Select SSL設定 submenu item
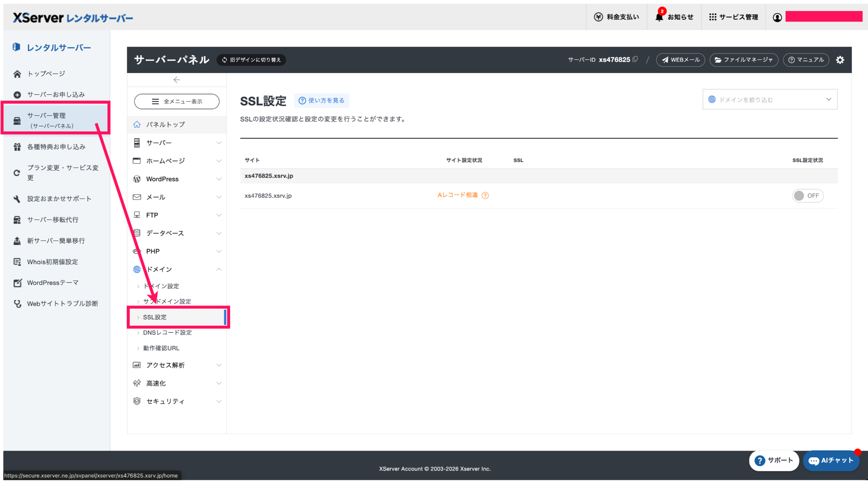The width and height of the screenshot is (868, 481). 177,317
